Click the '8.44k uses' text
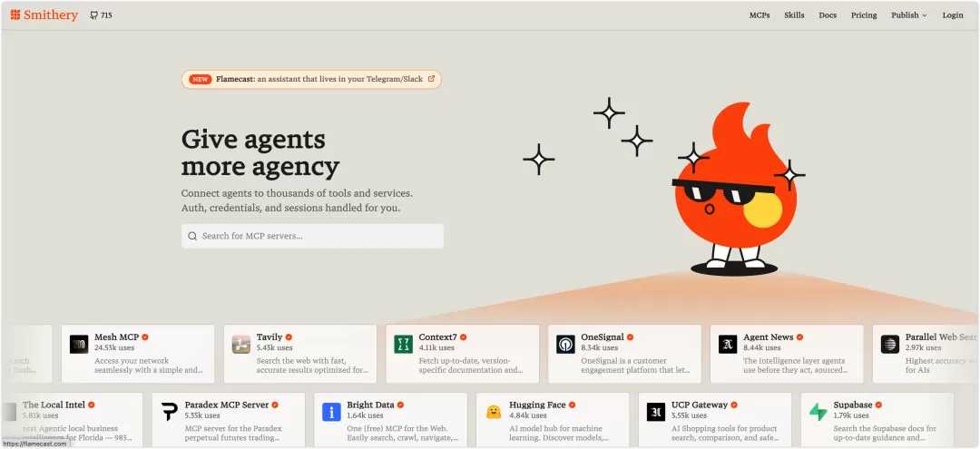Viewport: 980px width, 449px height. 762,347
